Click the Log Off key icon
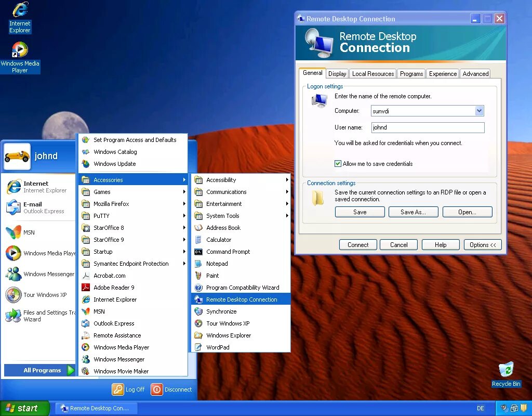 click(118, 389)
